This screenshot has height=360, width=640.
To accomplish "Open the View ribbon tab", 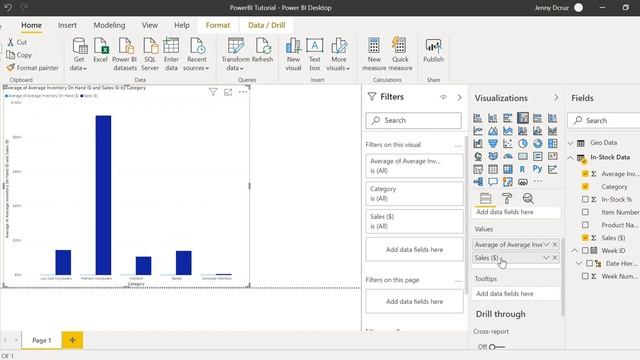I will (150, 25).
